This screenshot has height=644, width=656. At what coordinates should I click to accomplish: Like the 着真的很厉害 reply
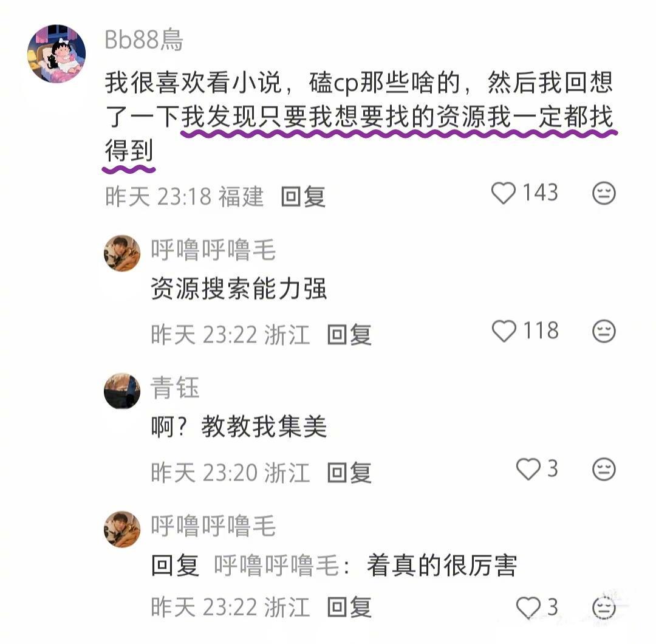[528, 607]
